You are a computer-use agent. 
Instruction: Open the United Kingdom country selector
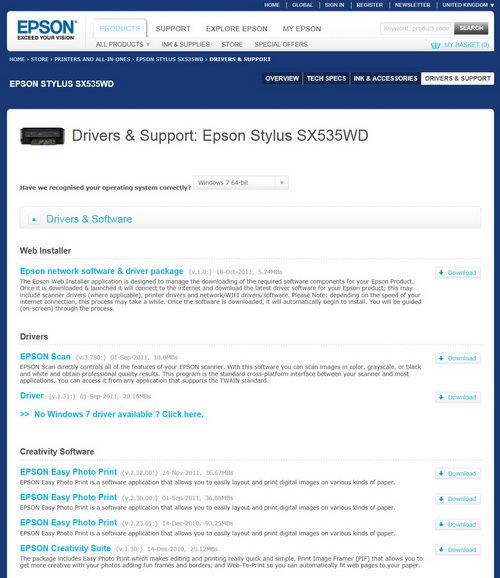pyautogui.click(x=468, y=5)
